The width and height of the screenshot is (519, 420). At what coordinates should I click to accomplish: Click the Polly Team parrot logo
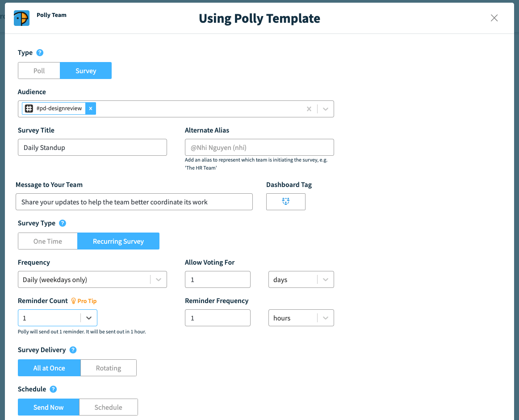[21, 18]
